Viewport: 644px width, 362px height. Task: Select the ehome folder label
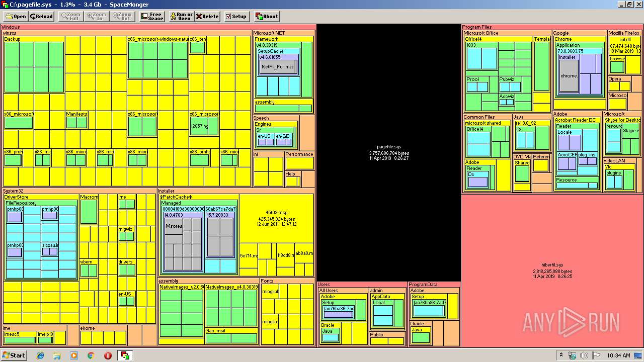(88, 328)
